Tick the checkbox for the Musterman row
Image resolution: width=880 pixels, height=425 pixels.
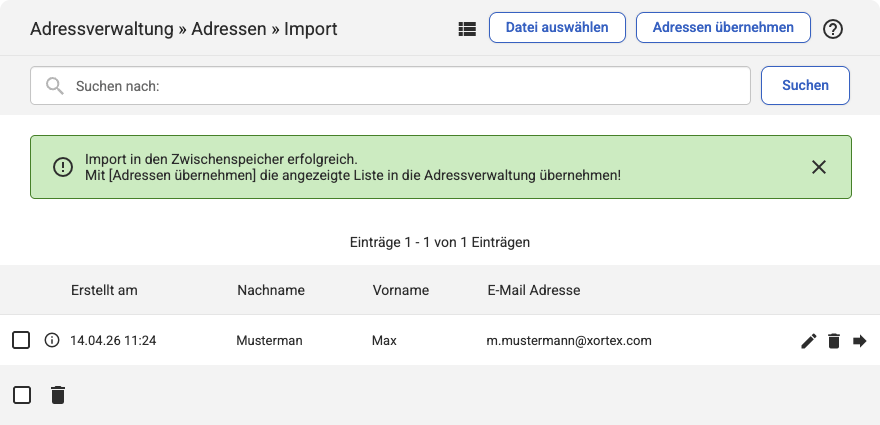[x=21, y=340]
